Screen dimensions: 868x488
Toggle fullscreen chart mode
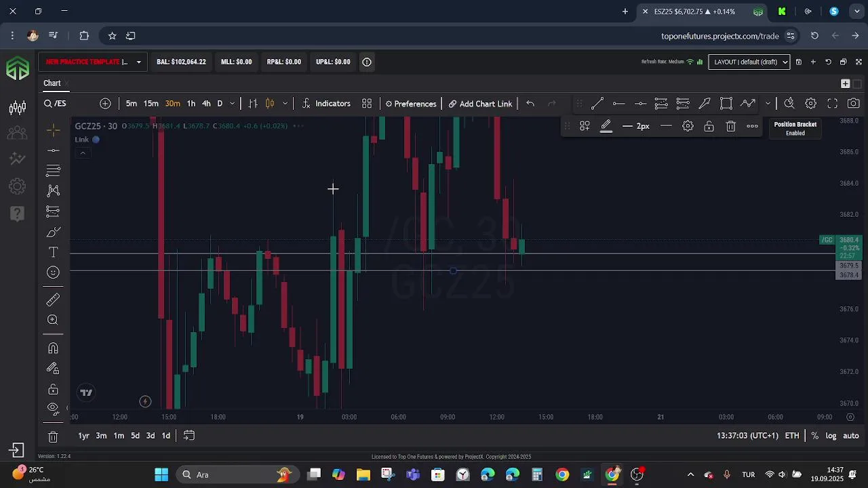point(833,104)
